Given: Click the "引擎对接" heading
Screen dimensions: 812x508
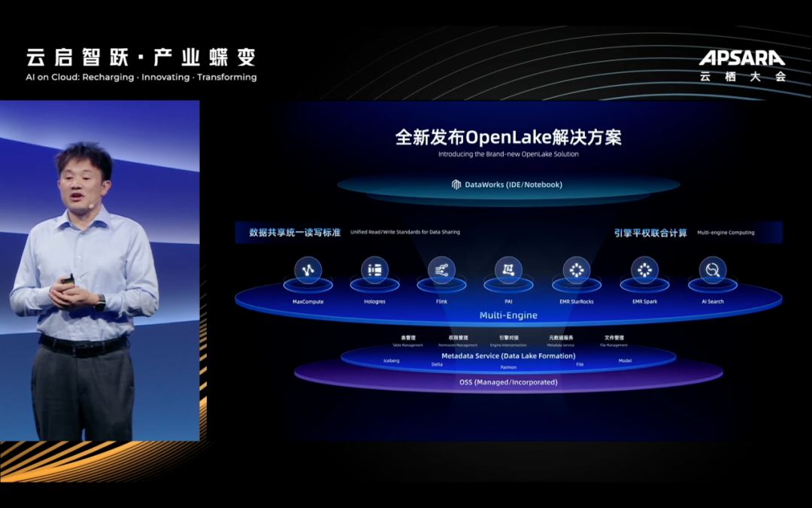Looking at the screenshot, I should tap(508, 338).
